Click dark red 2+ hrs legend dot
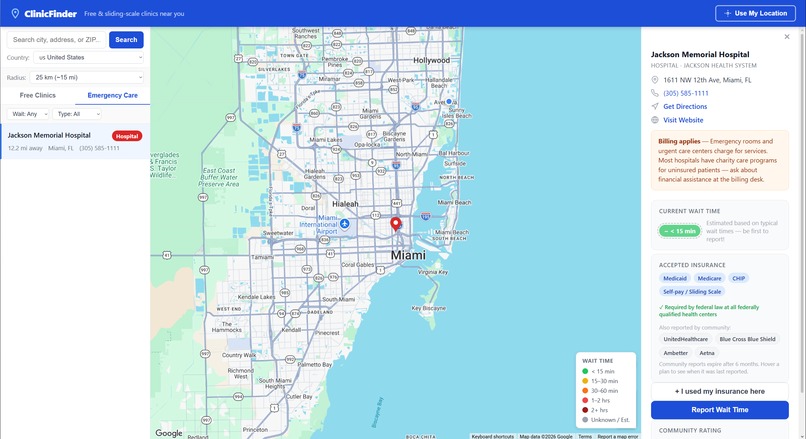Screen dimensions: 806x439 [585, 410]
